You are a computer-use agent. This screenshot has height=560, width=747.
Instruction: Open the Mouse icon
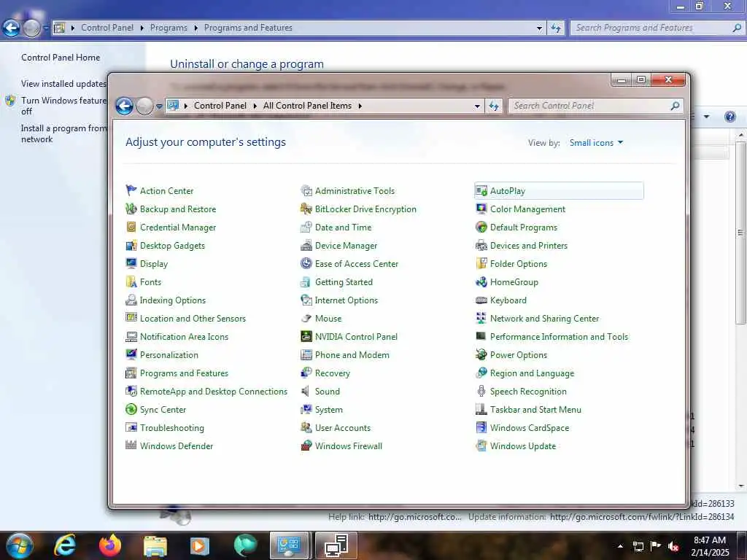[x=306, y=318]
